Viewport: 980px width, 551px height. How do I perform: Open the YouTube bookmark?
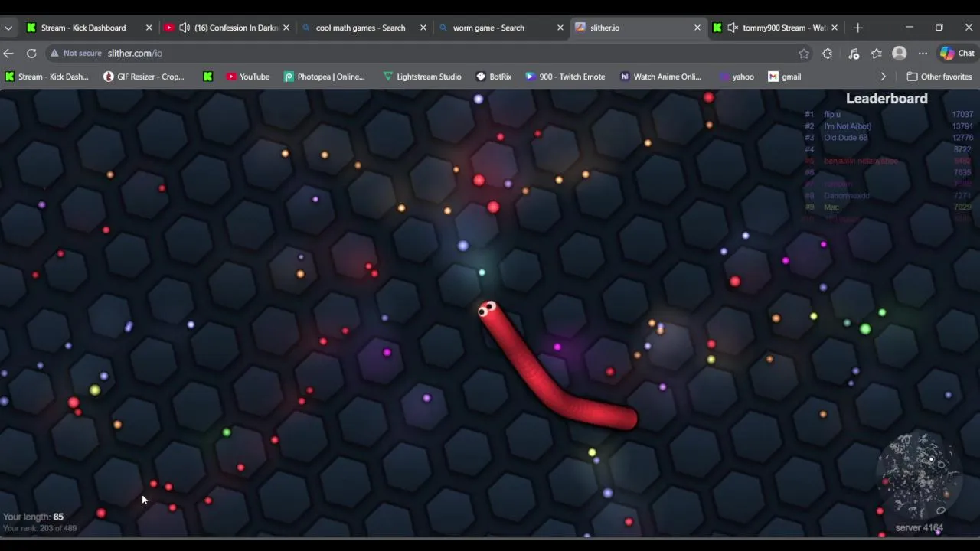(247, 77)
